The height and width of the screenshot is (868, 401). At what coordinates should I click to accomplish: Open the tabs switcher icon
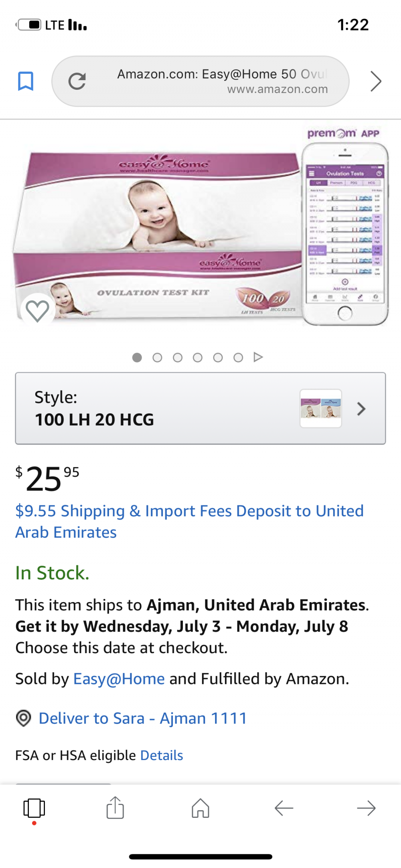point(34,808)
